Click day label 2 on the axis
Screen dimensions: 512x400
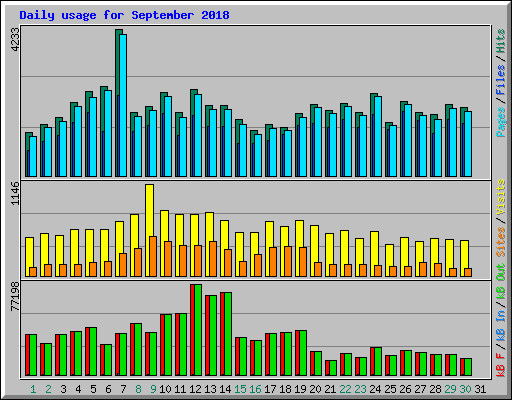(48, 389)
